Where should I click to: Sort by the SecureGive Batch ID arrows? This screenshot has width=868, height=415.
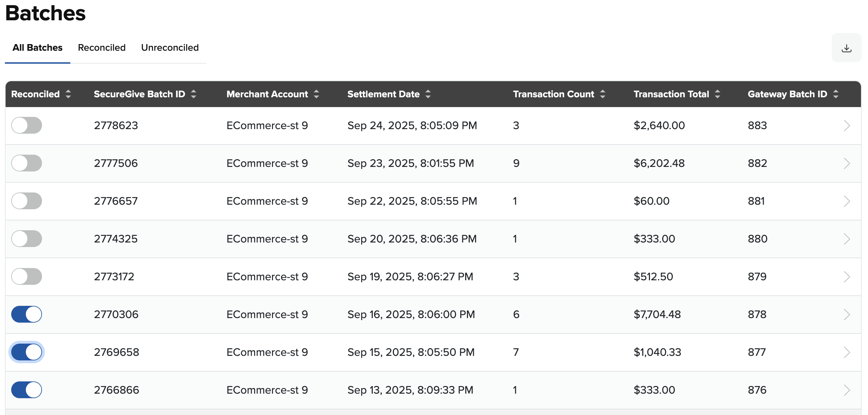coord(194,94)
